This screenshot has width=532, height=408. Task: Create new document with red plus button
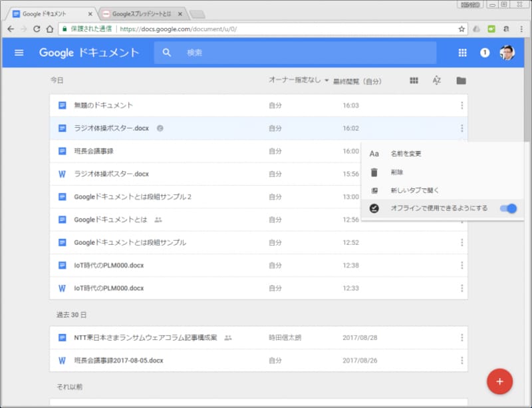tap(499, 381)
